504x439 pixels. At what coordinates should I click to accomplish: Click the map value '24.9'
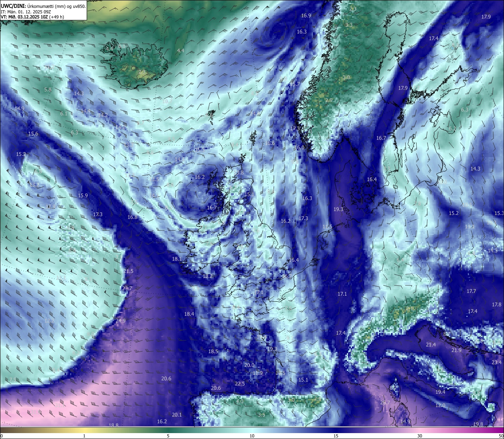pyautogui.click(x=120, y=320)
